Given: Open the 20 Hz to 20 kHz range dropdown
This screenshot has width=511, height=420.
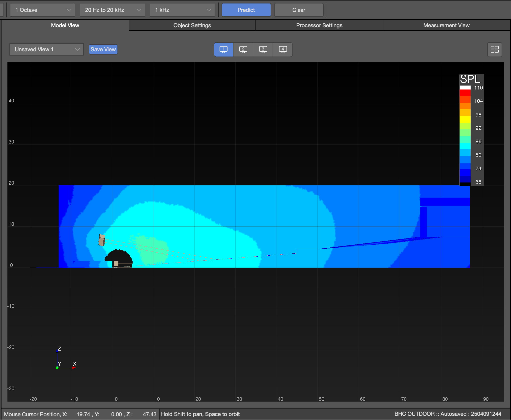Looking at the screenshot, I should 112,10.
